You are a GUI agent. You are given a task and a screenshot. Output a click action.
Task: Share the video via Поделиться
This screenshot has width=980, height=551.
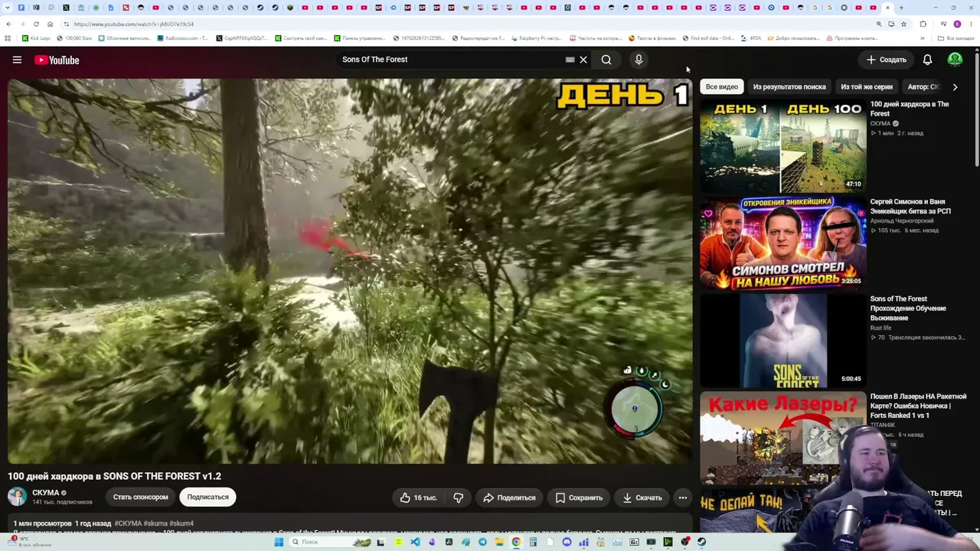pyautogui.click(x=509, y=497)
